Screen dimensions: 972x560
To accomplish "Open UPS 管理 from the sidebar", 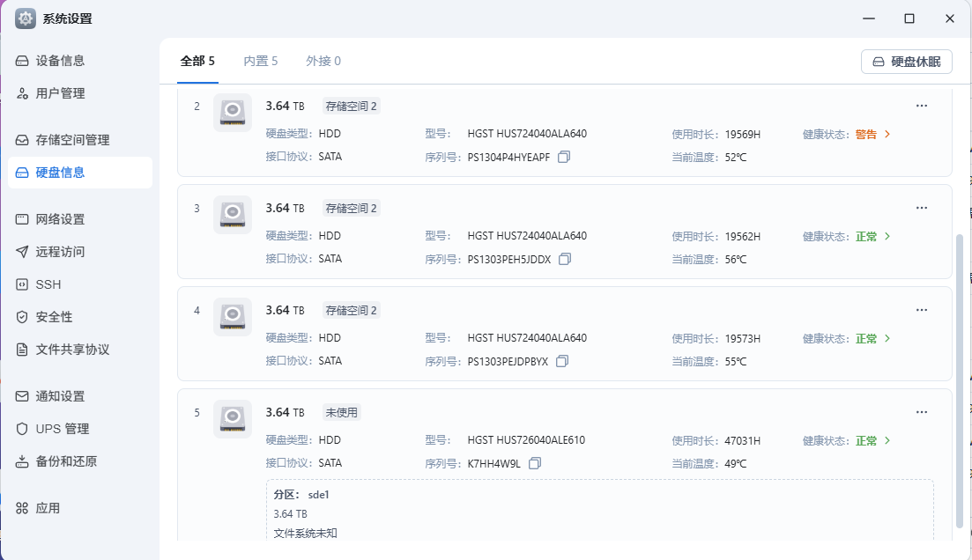I will (x=63, y=429).
